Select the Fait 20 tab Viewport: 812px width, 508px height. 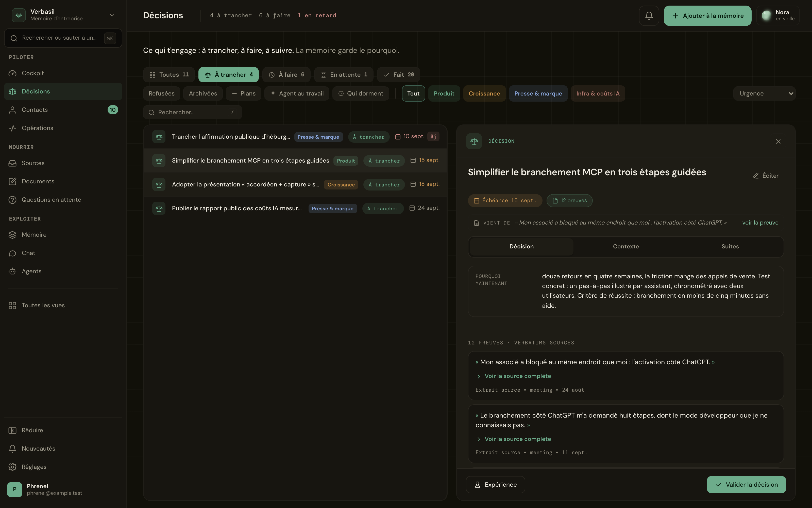pyautogui.click(x=398, y=75)
